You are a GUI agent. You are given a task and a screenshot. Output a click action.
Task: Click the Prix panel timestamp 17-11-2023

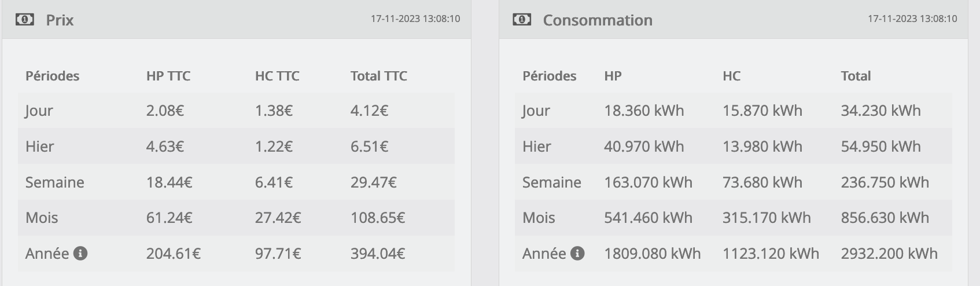click(x=415, y=19)
